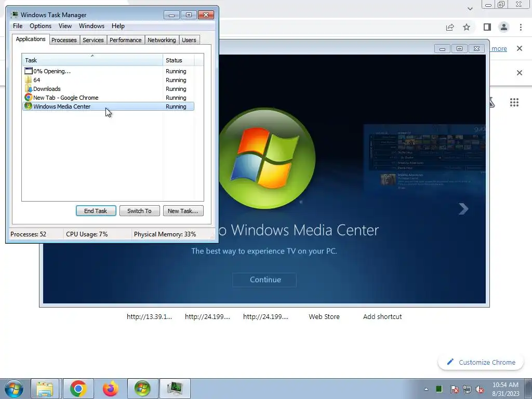Toggle the Chrome side panel icon
Viewport: 532px width, 399px height.
(487, 27)
